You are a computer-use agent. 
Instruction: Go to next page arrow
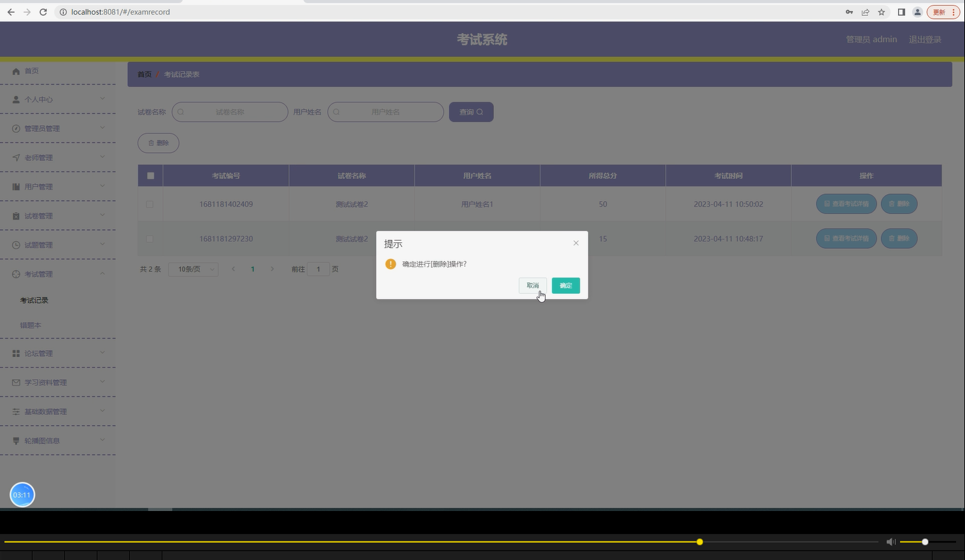click(272, 269)
